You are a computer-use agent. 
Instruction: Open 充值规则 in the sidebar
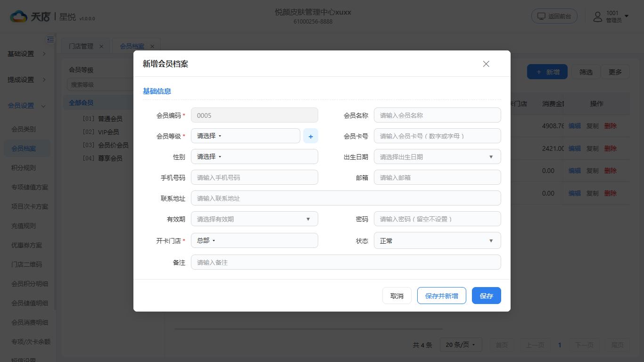coord(24,226)
